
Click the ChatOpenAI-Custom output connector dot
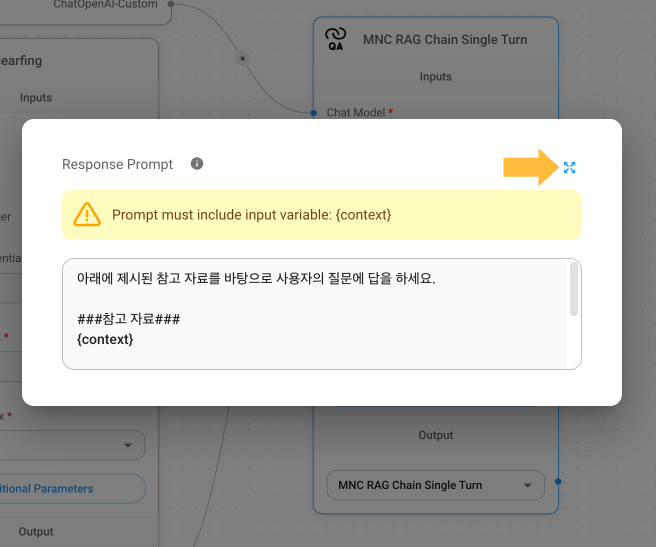pos(171,5)
